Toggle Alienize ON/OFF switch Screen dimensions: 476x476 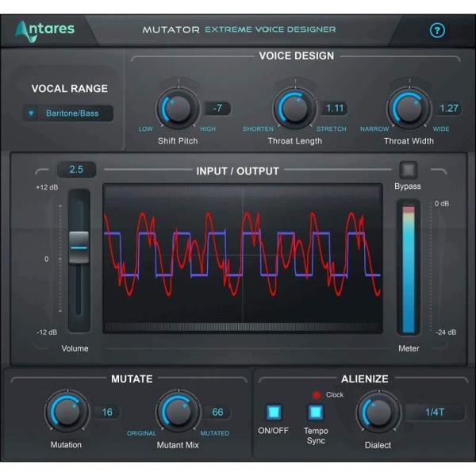pyautogui.click(x=274, y=413)
